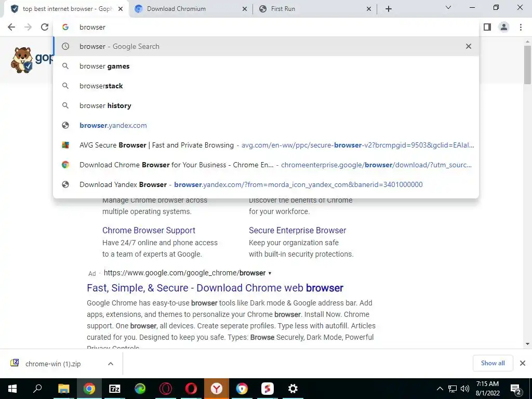The height and width of the screenshot is (399, 532).
Task: Close the downloads bar
Action: click(x=523, y=363)
